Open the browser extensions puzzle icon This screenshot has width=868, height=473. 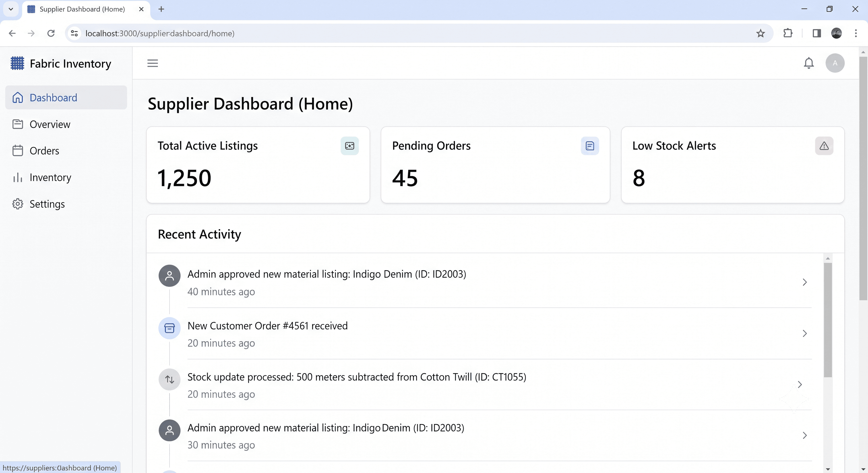point(788,33)
